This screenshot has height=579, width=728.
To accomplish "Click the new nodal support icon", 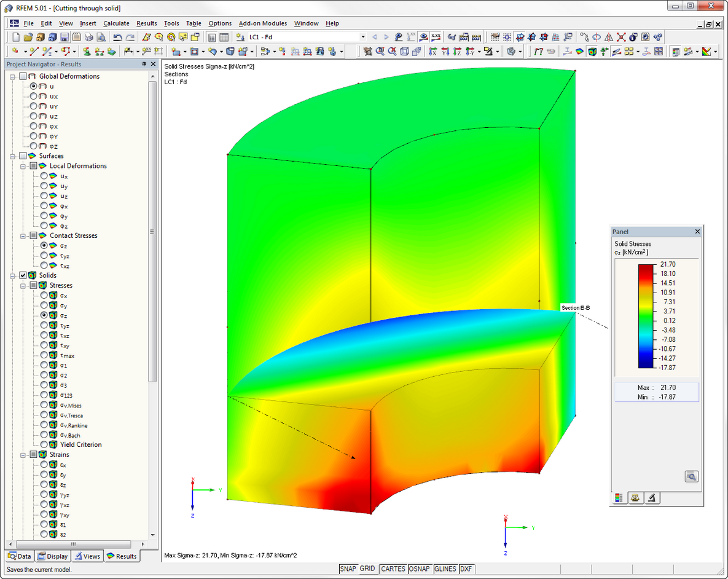I will [87, 52].
